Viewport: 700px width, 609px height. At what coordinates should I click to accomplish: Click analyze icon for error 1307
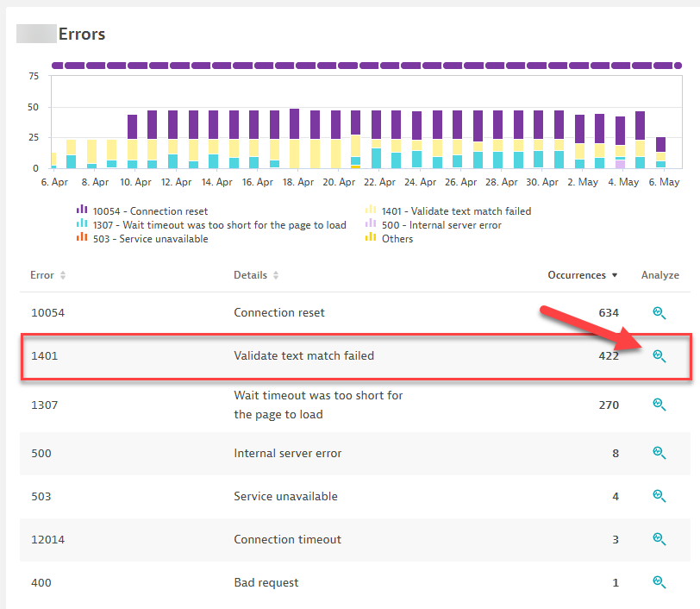(659, 405)
